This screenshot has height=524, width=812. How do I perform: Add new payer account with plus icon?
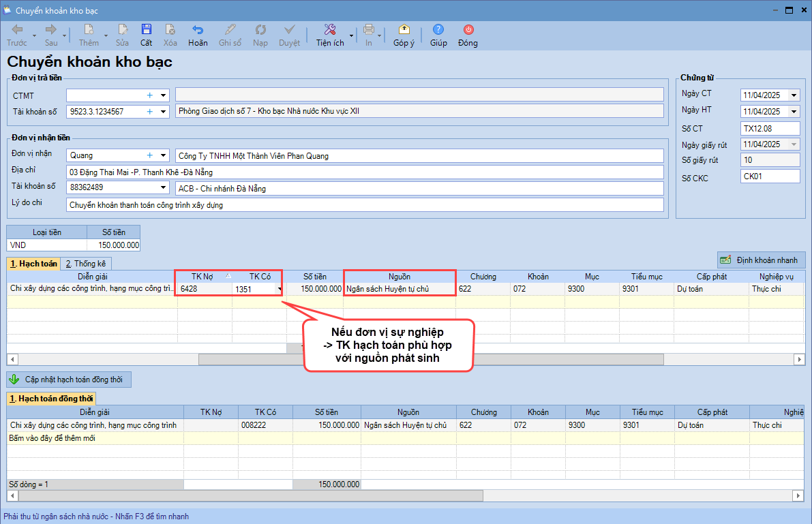150,111
